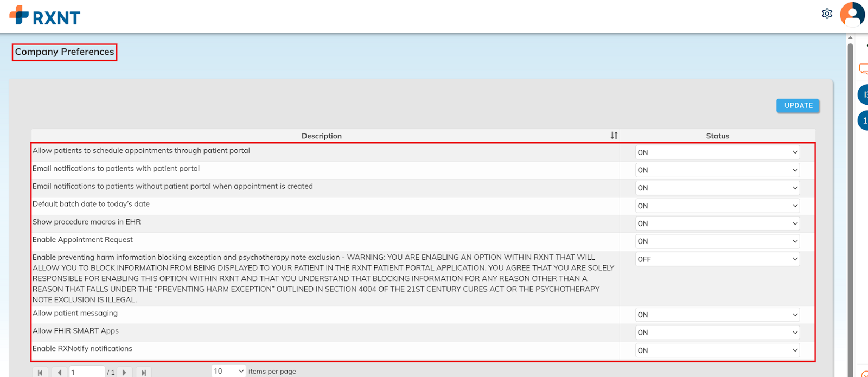The image size is (868, 377).
Task: Click the Status column header
Action: [717, 136]
